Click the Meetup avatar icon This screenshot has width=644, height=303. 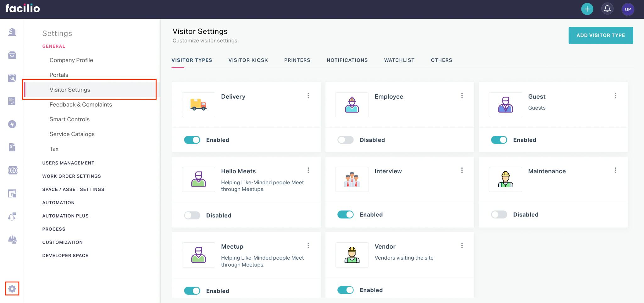(x=198, y=255)
